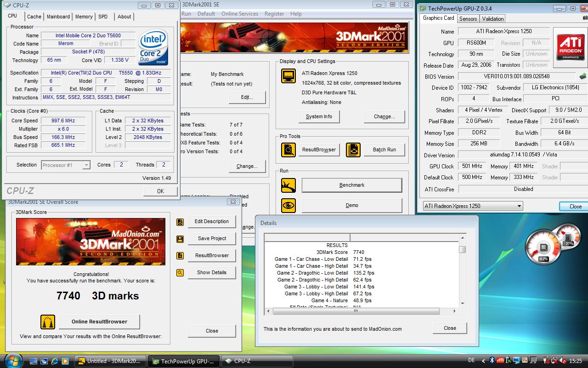Click the Batch Run button

coord(384,150)
